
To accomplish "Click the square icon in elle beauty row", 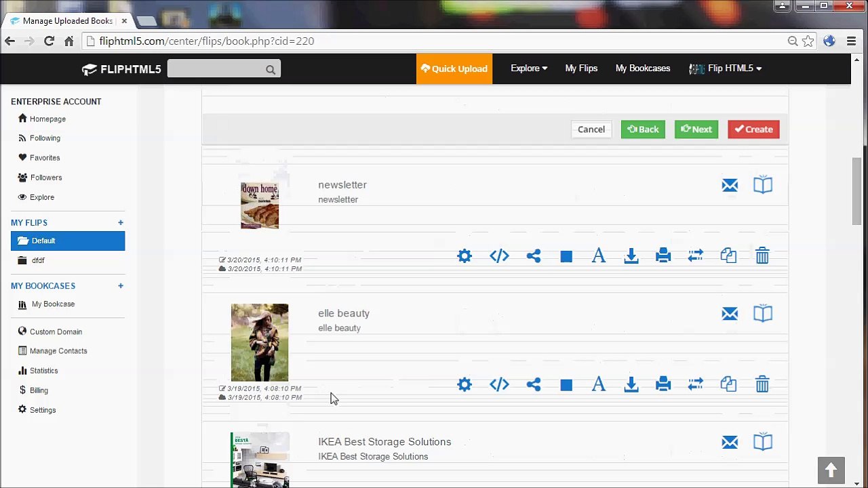I will point(566,385).
